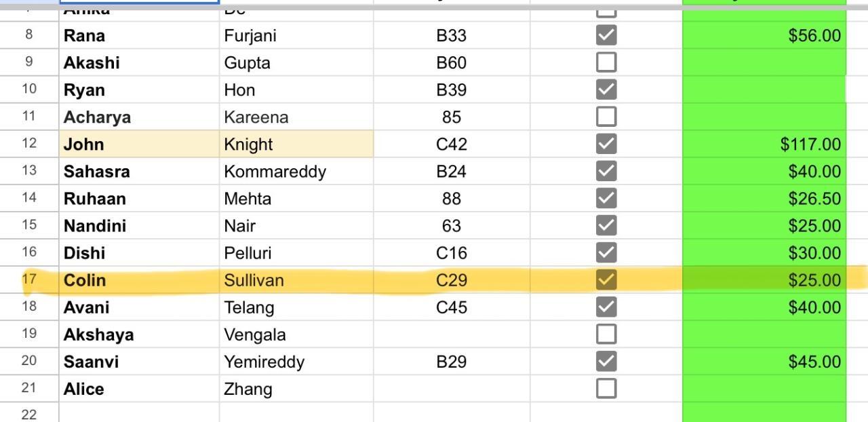Click the $117.00 amount cell

tap(764, 144)
